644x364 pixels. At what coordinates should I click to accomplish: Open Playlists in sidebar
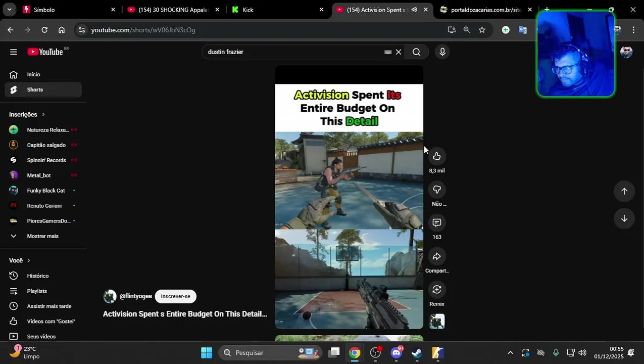click(43, 291)
